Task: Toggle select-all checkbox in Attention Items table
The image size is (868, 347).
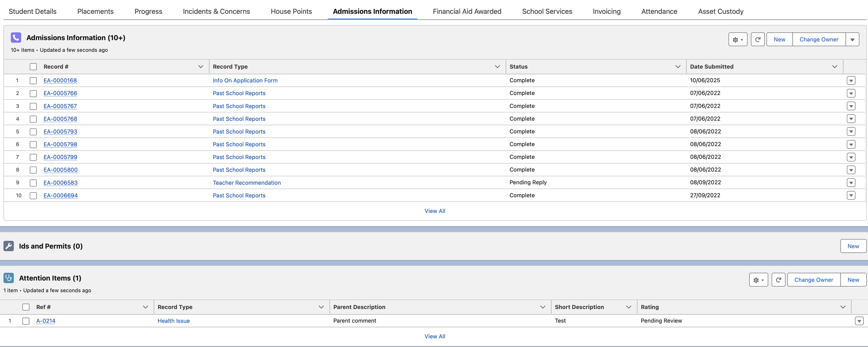Action: pyautogui.click(x=26, y=307)
